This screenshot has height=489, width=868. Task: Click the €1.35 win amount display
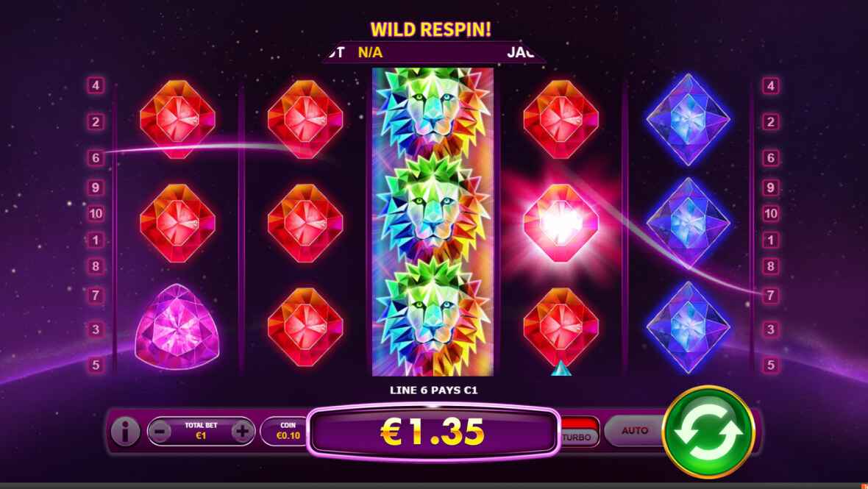click(433, 432)
